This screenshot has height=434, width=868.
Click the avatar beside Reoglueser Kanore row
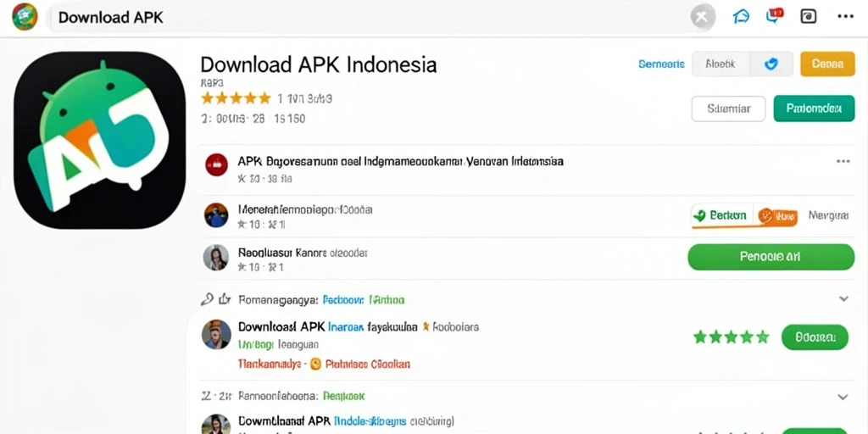click(x=216, y=258)
